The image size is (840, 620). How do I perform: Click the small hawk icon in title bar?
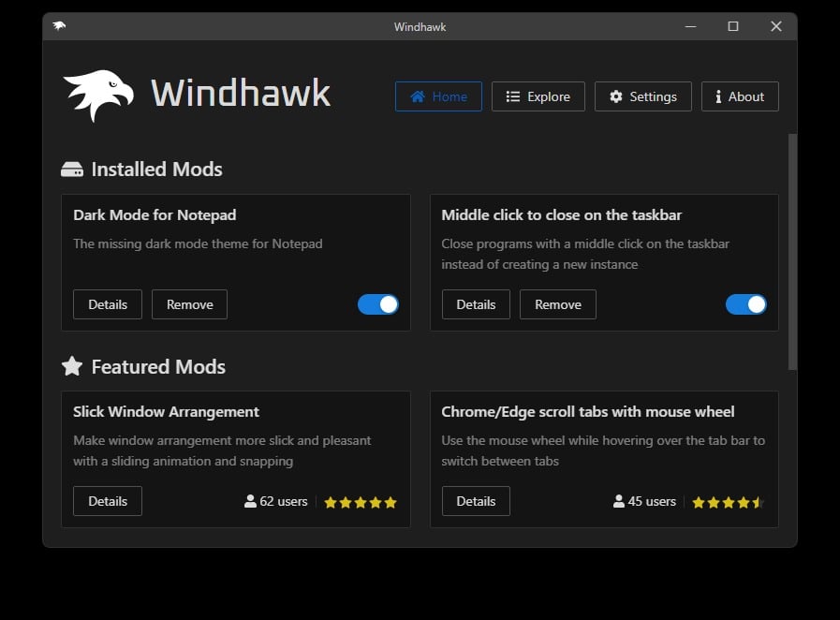pyautogui.click(x=59, y=26)
